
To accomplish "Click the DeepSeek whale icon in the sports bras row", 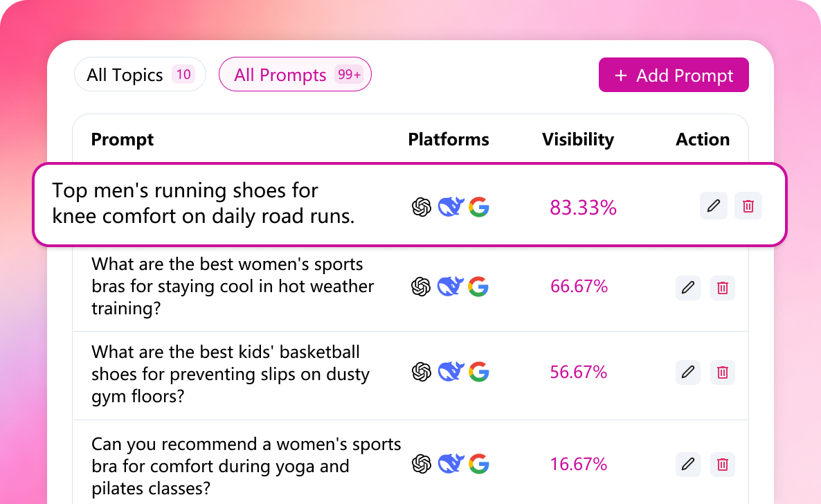I will [450, 287].
